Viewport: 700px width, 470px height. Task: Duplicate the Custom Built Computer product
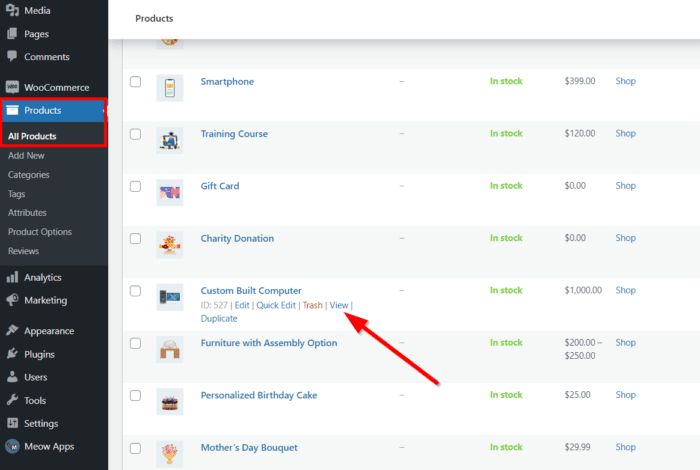point(219,319)
